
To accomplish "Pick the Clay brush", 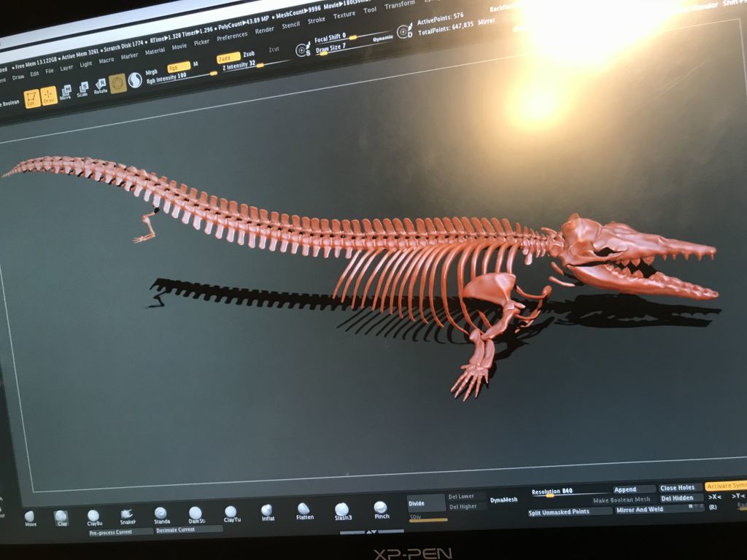I will click(61, 518).
